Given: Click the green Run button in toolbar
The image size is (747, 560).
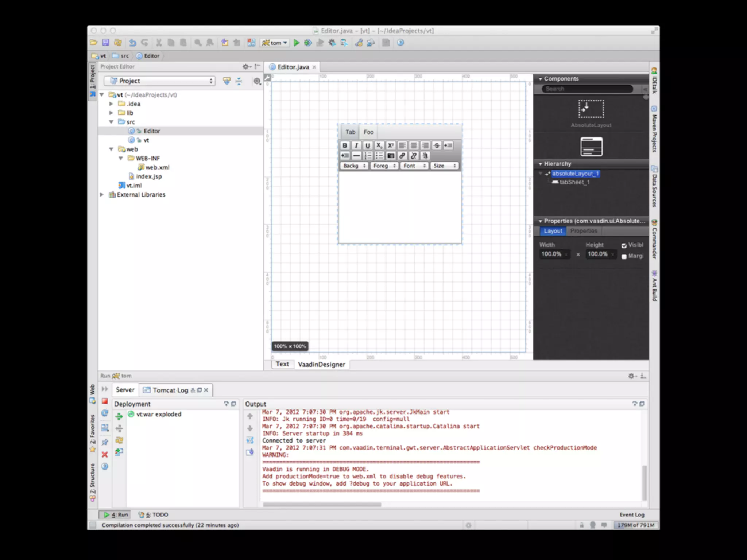Looking at the screenshot, I should click(297, 43).
